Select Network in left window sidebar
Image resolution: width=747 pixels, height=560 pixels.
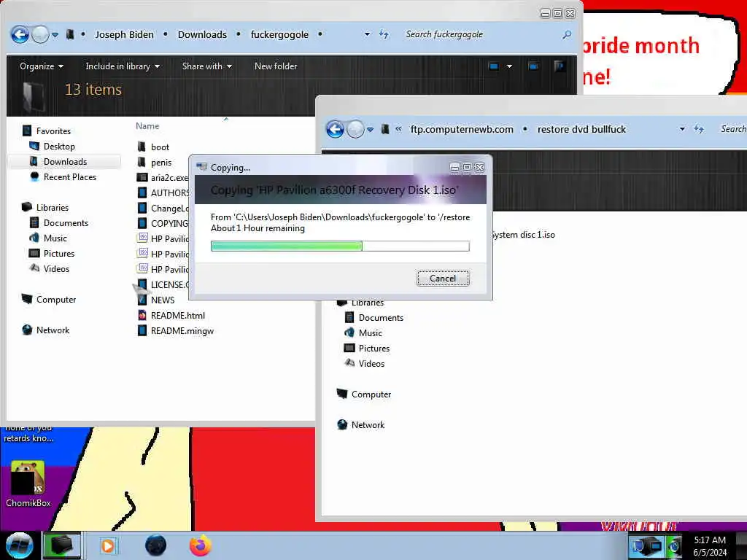pyautogui.click(x=53, y=330)
